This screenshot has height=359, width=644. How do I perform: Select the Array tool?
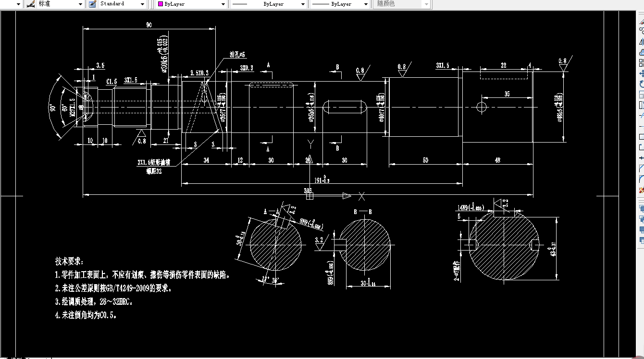(x=641, y=63)
